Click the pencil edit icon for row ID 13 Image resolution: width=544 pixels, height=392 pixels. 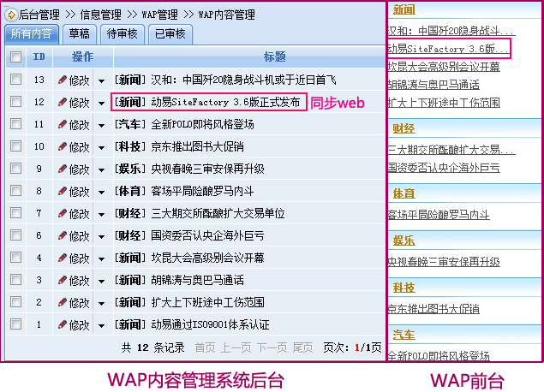(x=63, y=80)
